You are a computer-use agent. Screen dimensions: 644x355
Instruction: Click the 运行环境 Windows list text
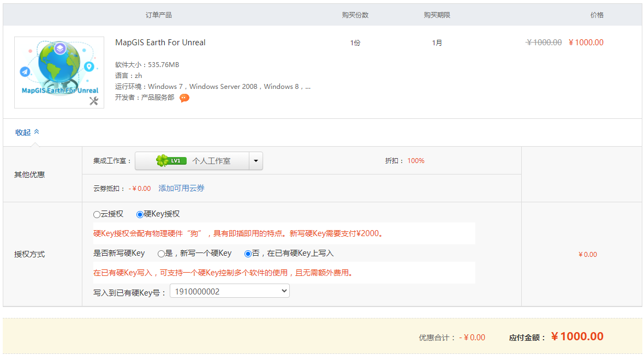click(x=213, y=87)
